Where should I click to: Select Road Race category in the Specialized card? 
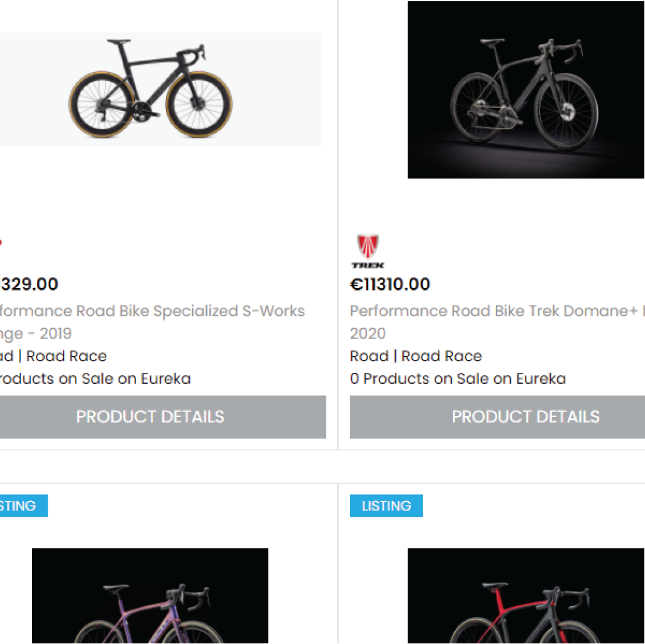pyautogui.click(x=67, y=356)
